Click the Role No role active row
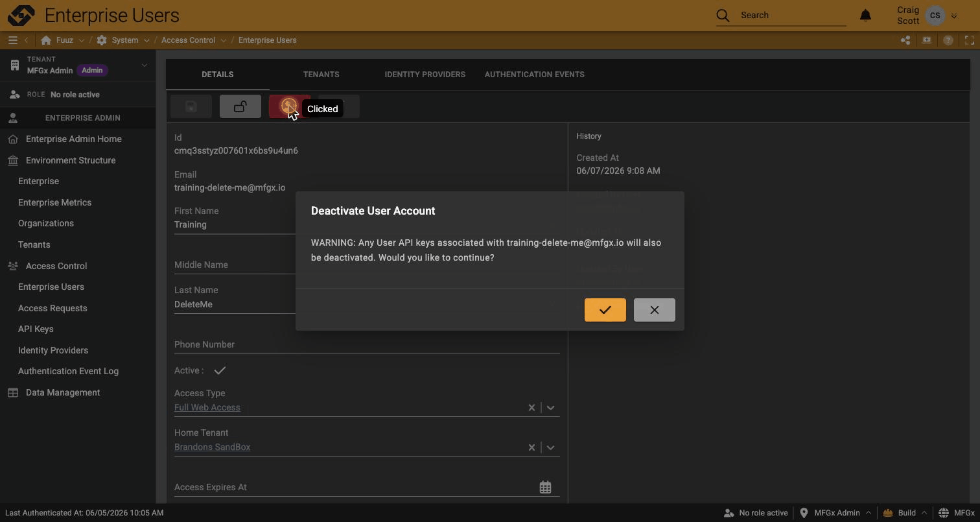 pos(78,95)
